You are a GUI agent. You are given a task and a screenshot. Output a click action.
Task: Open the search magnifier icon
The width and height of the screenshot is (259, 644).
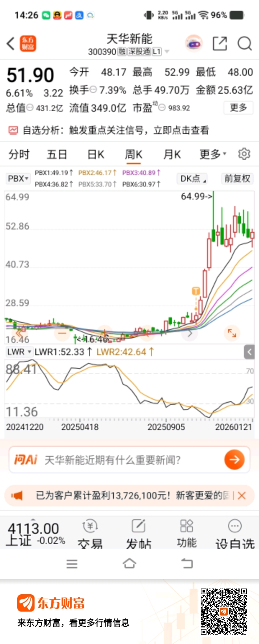245,44
